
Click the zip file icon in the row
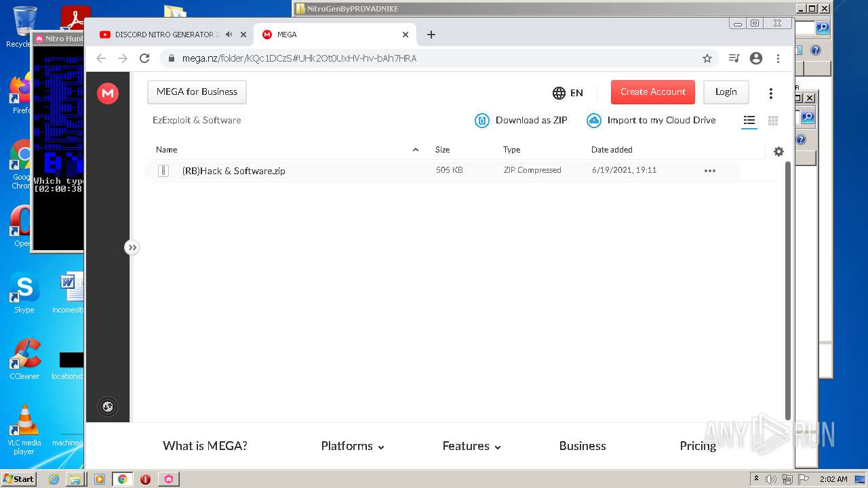163,171
